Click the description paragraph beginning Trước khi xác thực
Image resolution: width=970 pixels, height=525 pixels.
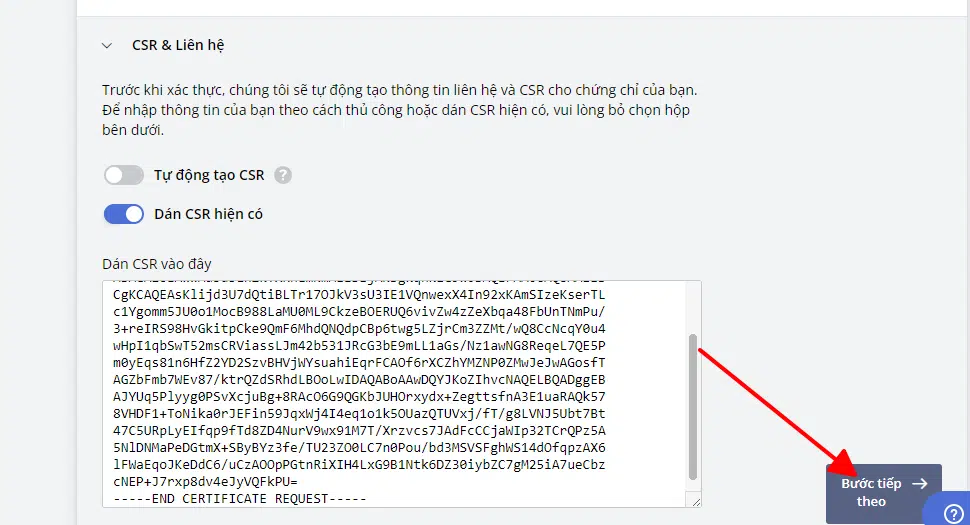pyautogui.click(x=400, y=110)
